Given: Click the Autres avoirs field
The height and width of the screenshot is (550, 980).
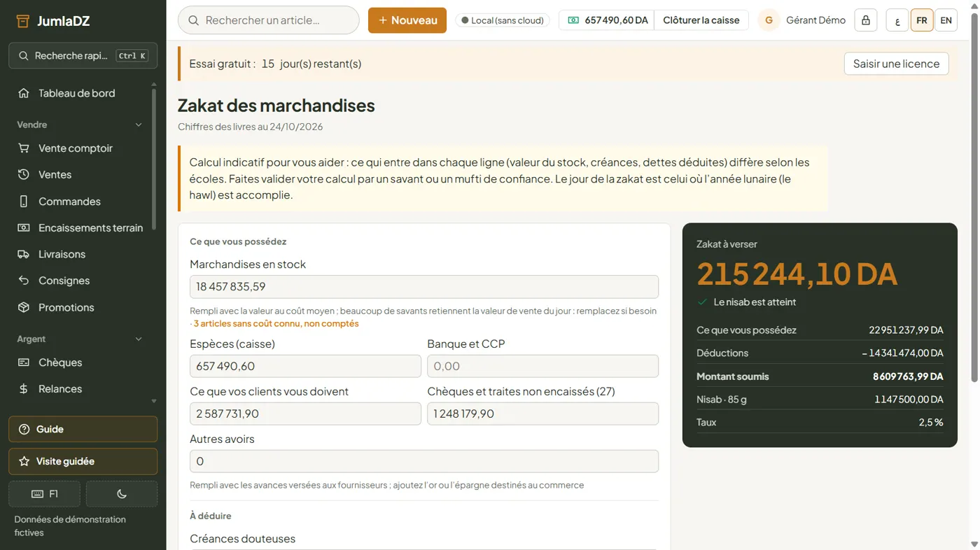Looking at the screenshot, I should point(424,461).
